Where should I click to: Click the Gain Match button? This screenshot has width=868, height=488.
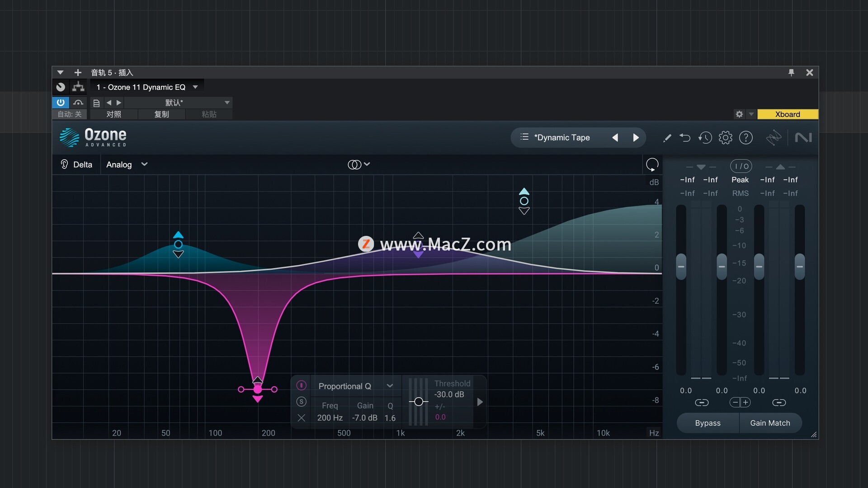[770, 423]
